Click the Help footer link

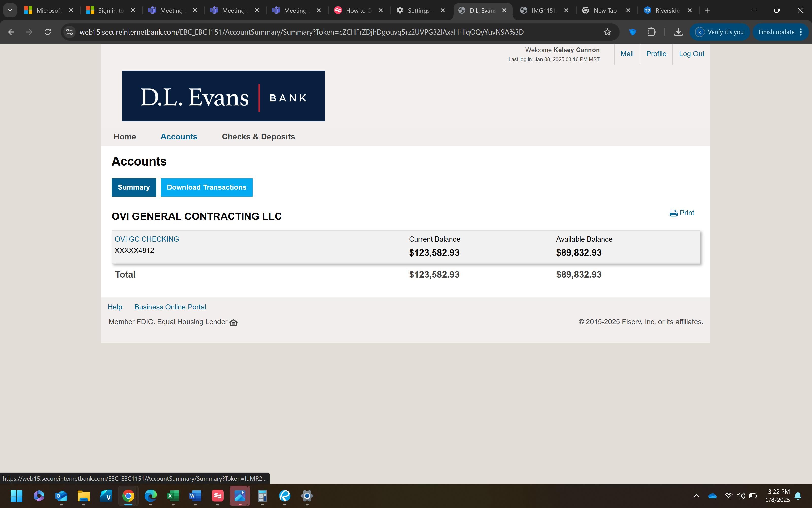tap(115, 307)
